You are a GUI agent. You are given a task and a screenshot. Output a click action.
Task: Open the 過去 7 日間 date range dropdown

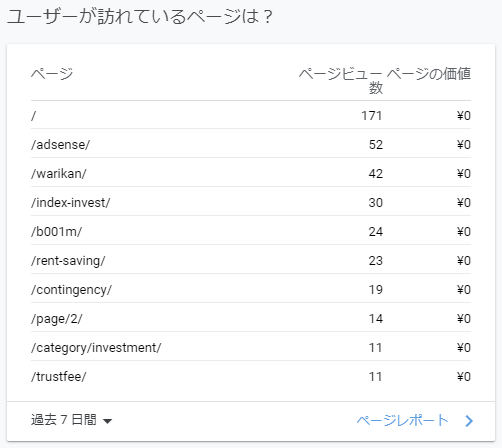71,420
